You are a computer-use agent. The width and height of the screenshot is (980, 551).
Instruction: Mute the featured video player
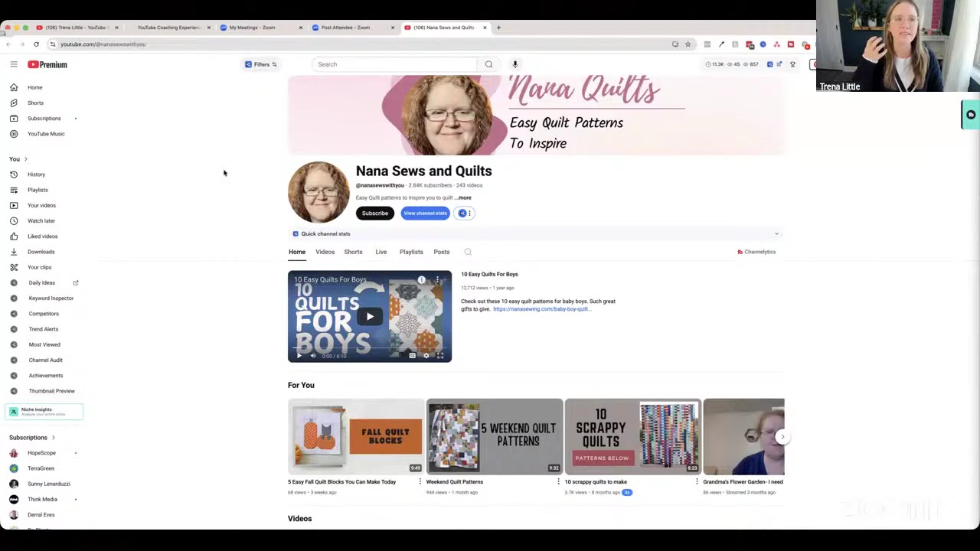(x=312, y=356)
